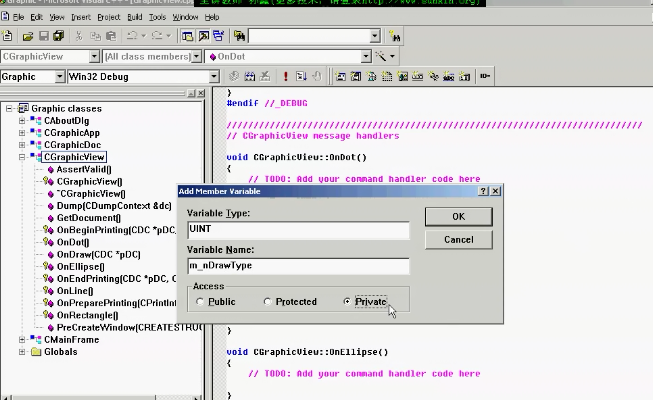Viewport: 653px width, 400px height.
Task: Click the Variable Type field containing UINT
Action: pos(298,230)
